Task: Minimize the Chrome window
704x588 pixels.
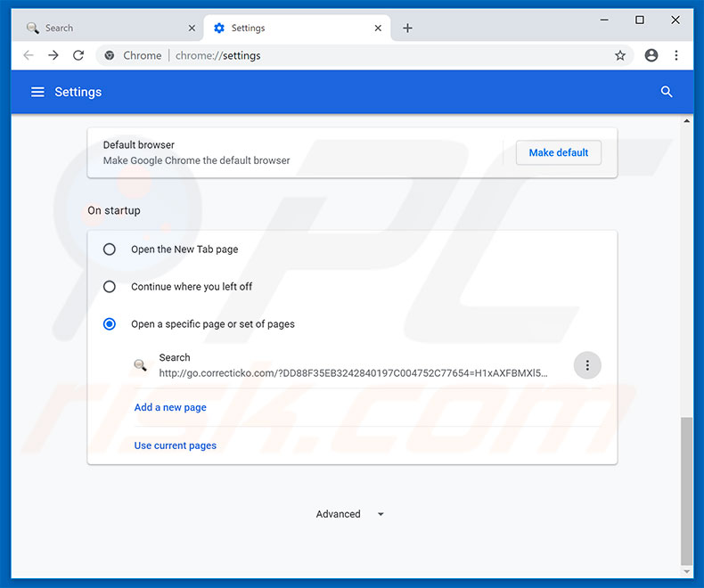Action: click(604, 20)
